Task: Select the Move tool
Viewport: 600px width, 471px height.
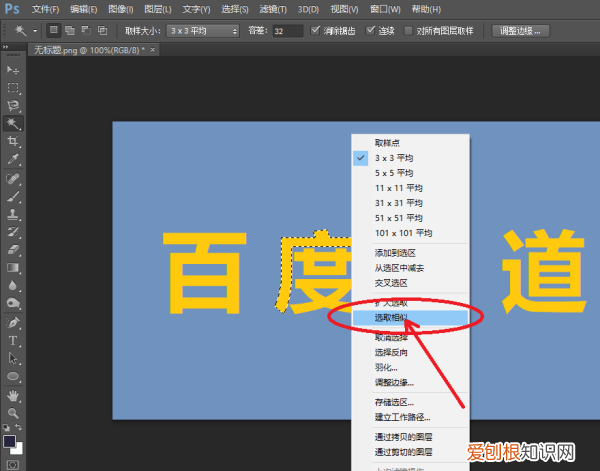Action: [x=13, y=70]
